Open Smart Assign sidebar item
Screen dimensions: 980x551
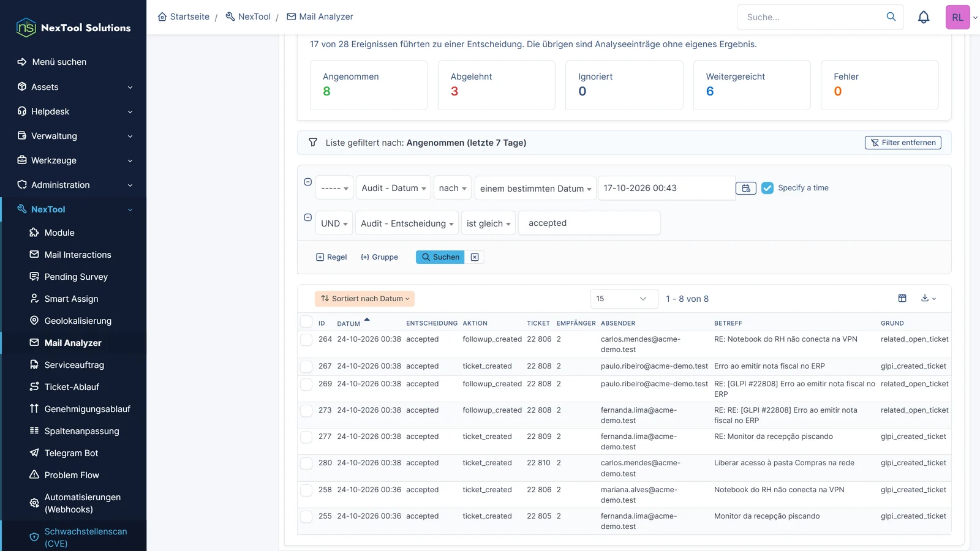(x=71, y=299)
